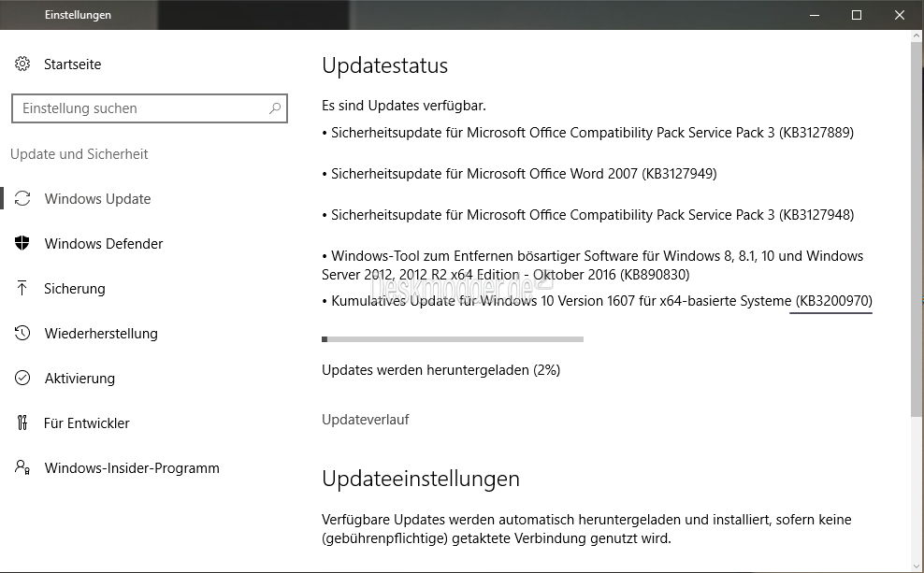Open the Wiederherstellung page
The width and height of the screenshot is (924, 573).
[101, 334]
